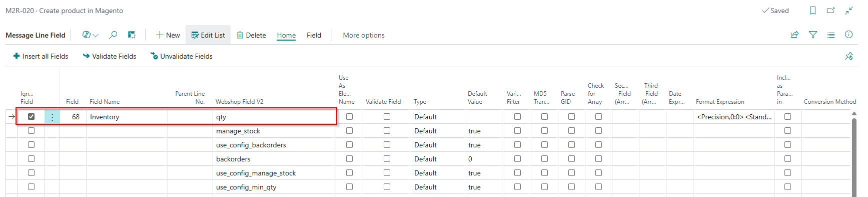Click the Type column header

click(x=420, y=102)
